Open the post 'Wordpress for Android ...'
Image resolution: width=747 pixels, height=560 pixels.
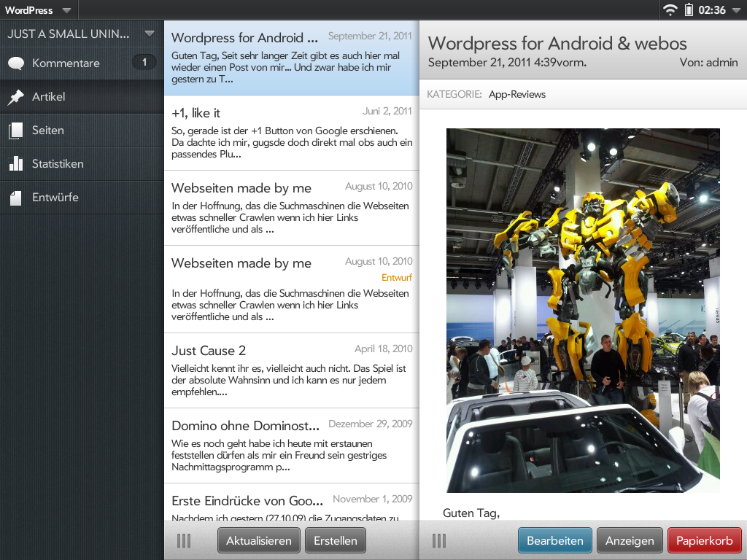coord(292,58)
